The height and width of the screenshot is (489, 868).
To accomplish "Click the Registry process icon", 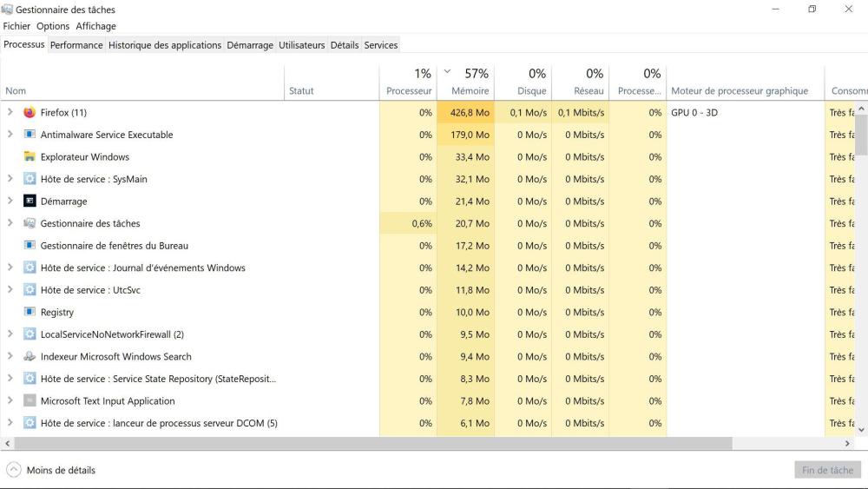I will tap(30, 313).
